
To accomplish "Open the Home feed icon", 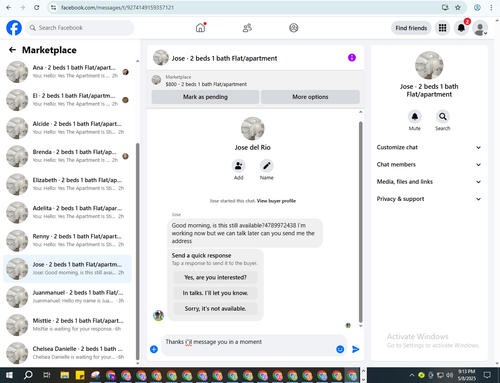I will pos(200,28).
